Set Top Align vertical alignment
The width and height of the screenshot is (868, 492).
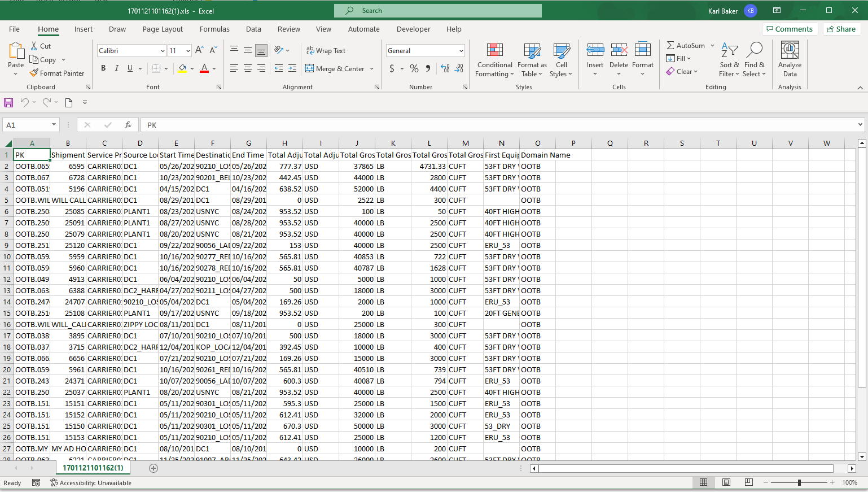tap(234, 50)
